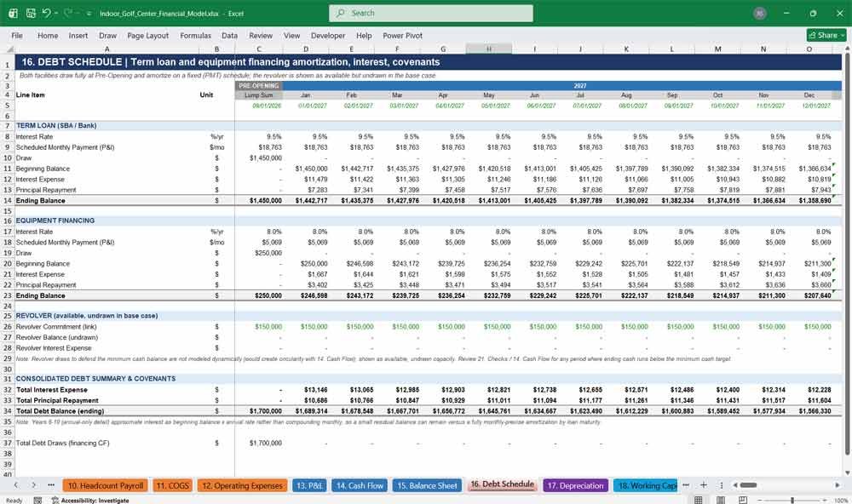Switch to Page Layout view icon
This screenshot has width=852, height=504.
pos(721,500)
